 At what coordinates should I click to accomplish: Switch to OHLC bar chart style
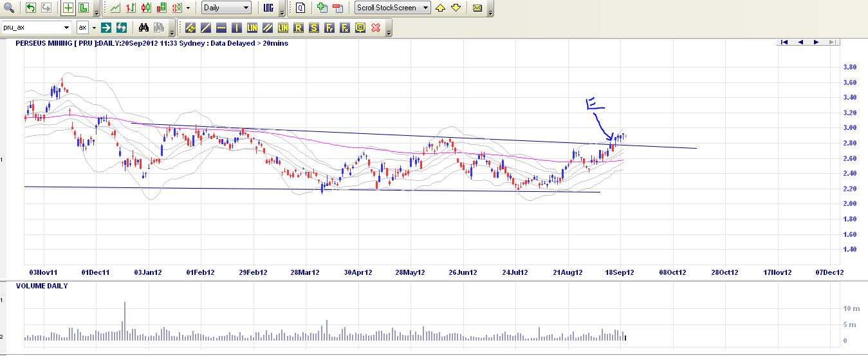click(131, 8)
